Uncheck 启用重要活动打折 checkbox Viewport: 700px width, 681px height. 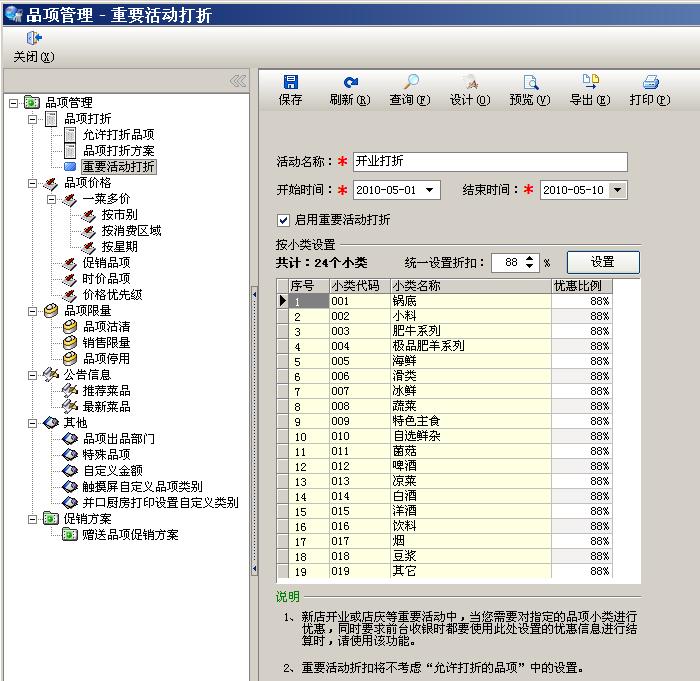tap(283, 220)
